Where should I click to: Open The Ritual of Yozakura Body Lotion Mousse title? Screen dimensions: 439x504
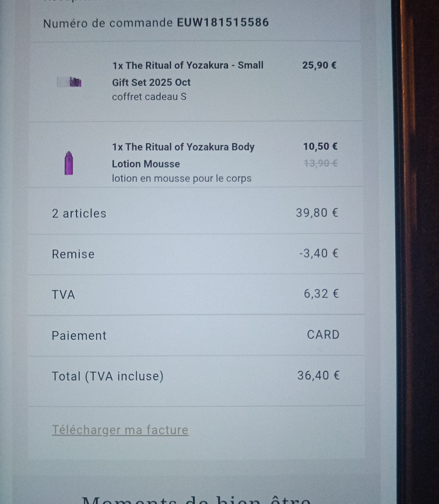click(x=183, y=155)
